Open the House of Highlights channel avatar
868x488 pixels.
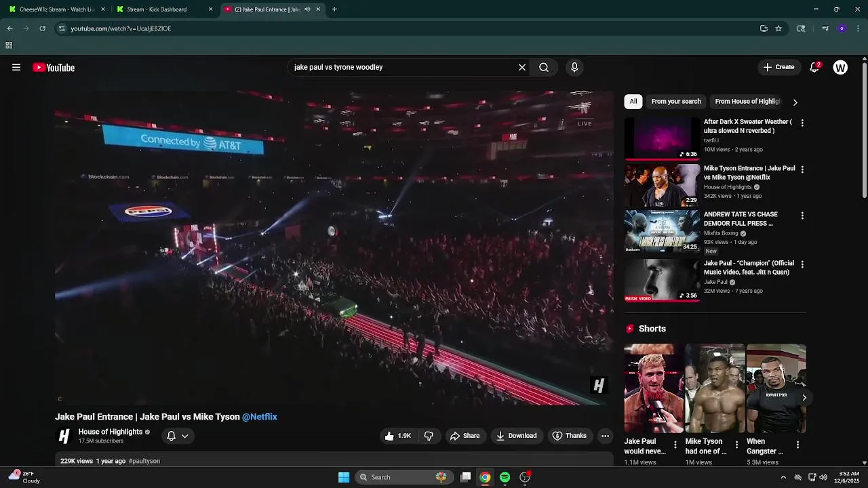coord(64,436)
